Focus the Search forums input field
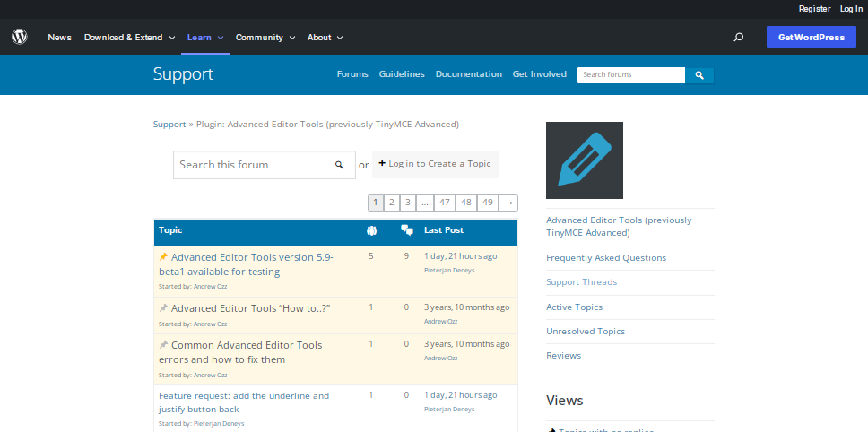 630,75
